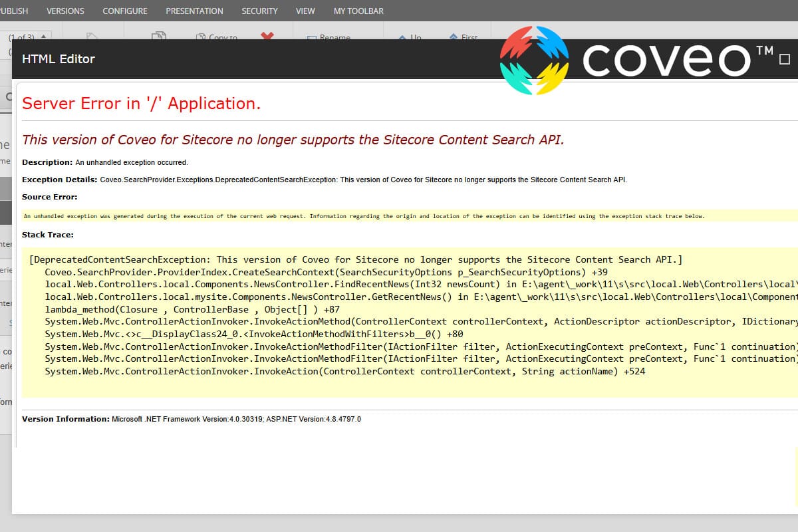Screen dimensions: 798x532
Task: Click the red X delete icon
Action: coord(267,36)
